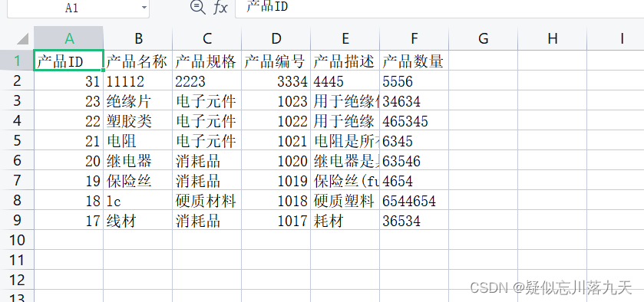Click cell with product number 1021

click(x=276, y=140)
